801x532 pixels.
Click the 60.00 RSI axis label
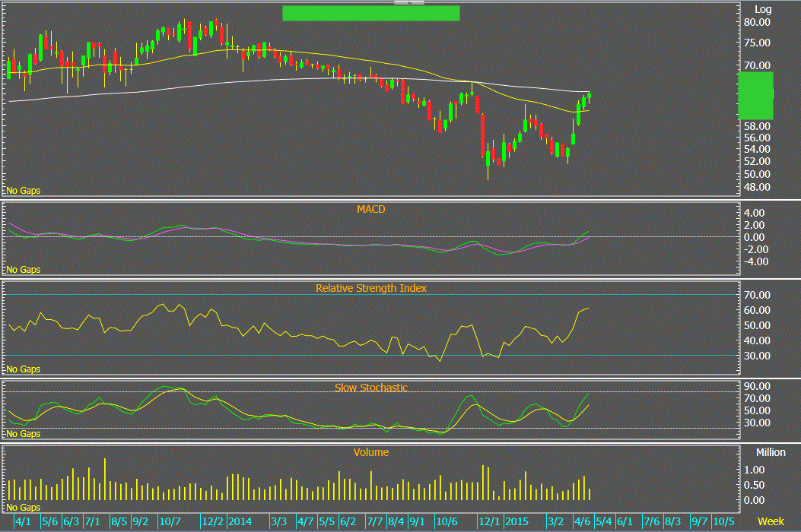point(757,310)
